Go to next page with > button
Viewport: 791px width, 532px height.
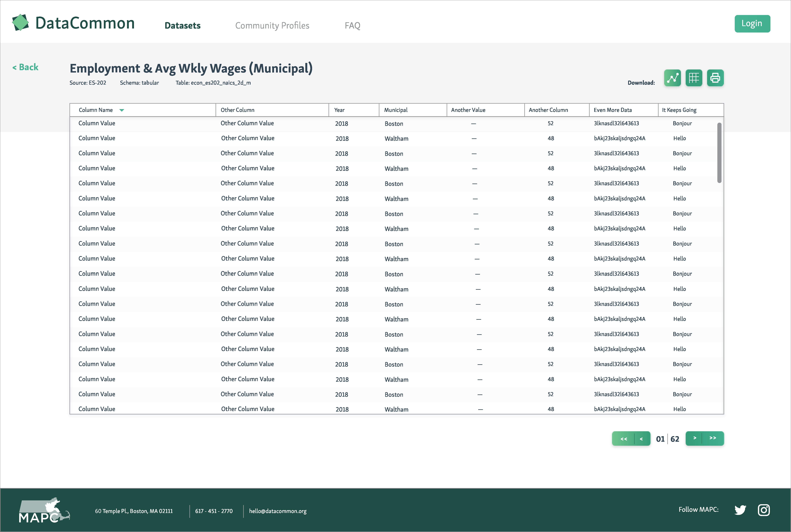click(x=694, y=438)
